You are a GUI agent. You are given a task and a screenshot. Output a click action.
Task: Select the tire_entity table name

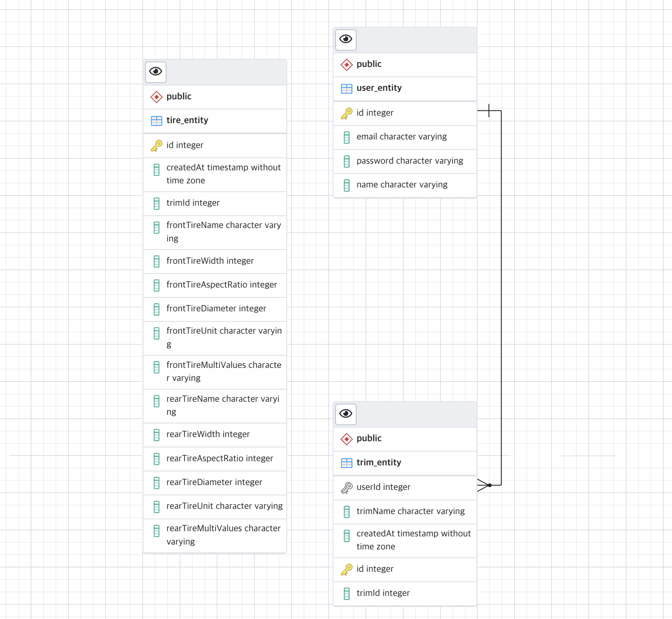tap(187, 121)
